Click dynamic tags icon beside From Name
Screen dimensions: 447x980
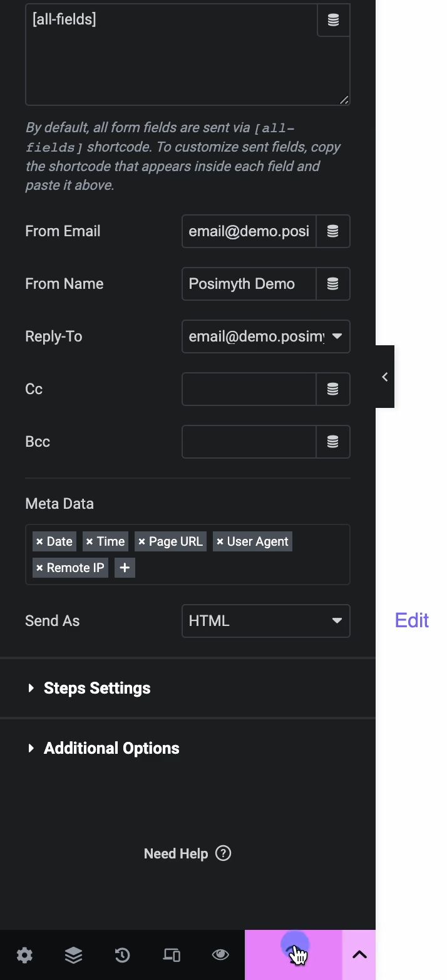pos(332,284)
